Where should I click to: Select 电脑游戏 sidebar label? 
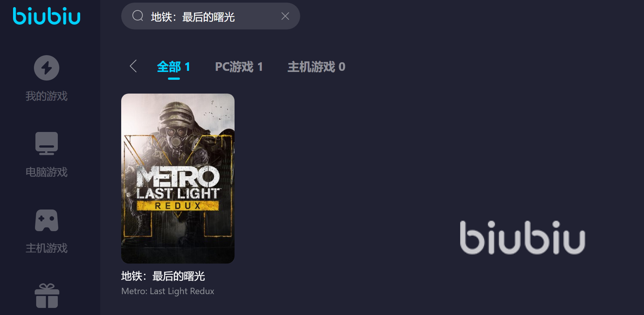tap(47, 172)
